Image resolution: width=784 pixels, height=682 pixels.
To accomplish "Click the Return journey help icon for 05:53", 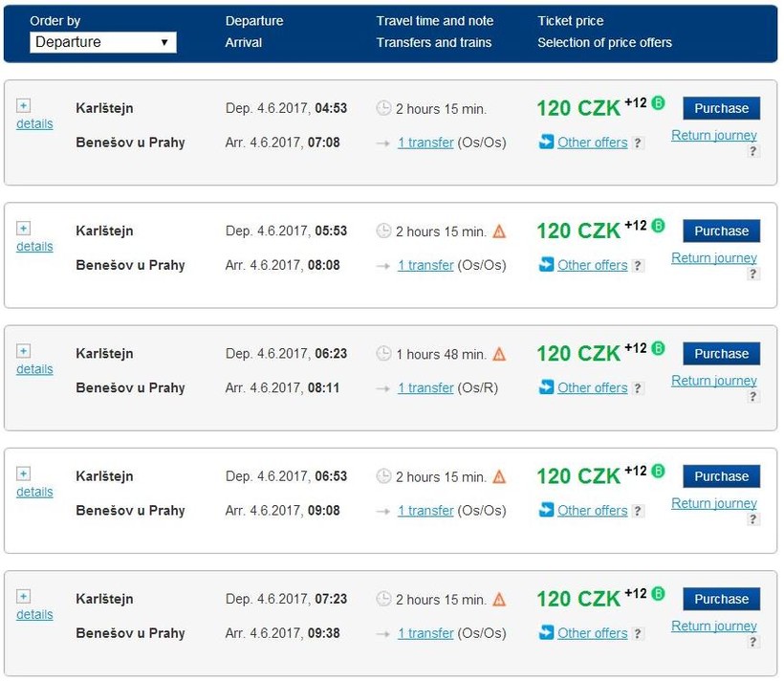I will [x=753, y=275].
